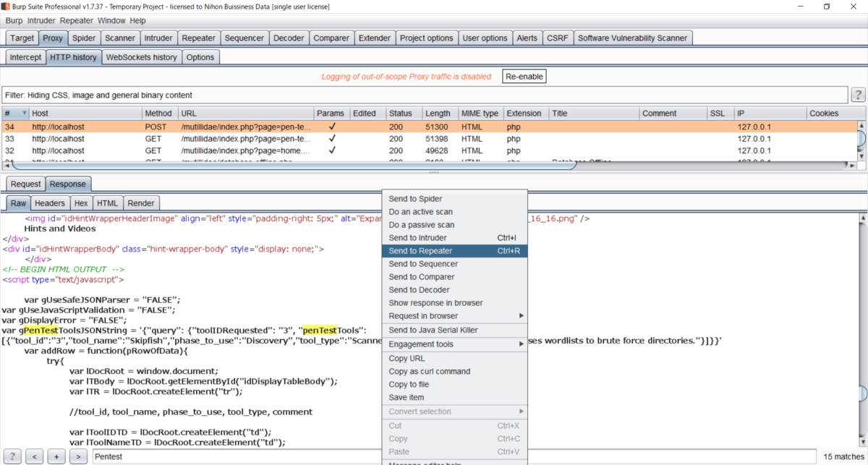868x465 pixels.
Task: Click the next match arrow button
Action: point(79,456)
